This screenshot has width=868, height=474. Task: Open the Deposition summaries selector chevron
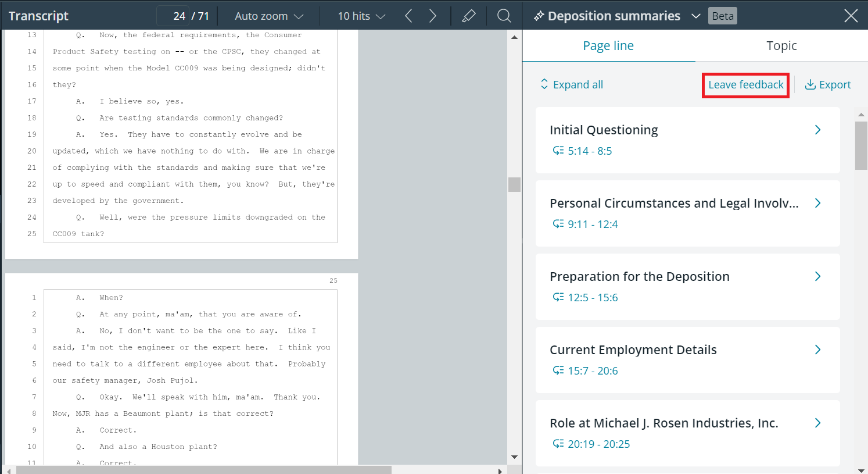tap(695, 16)
